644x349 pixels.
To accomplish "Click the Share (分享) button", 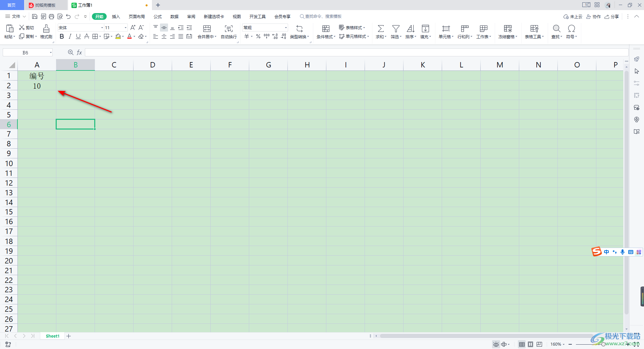I will [x=611, y=16].
